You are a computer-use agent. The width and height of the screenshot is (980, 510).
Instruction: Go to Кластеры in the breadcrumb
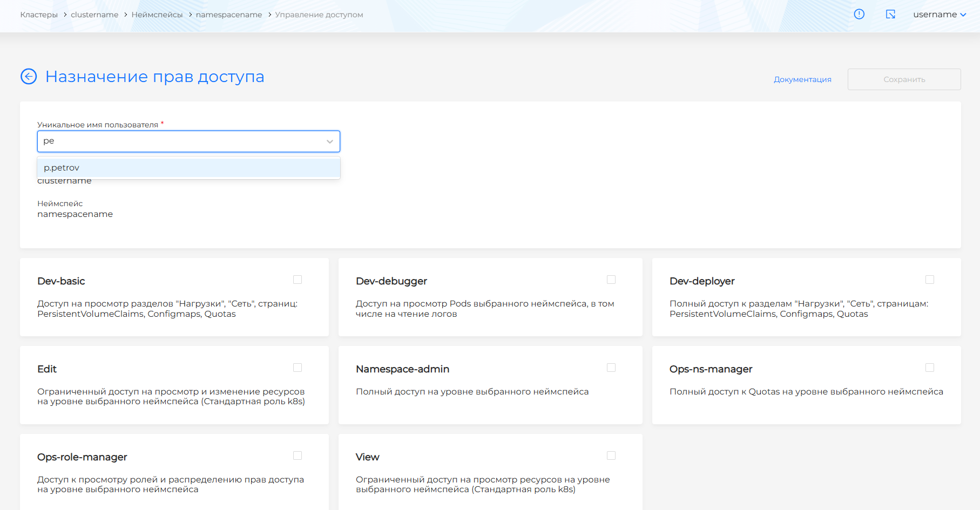point(39,15)
